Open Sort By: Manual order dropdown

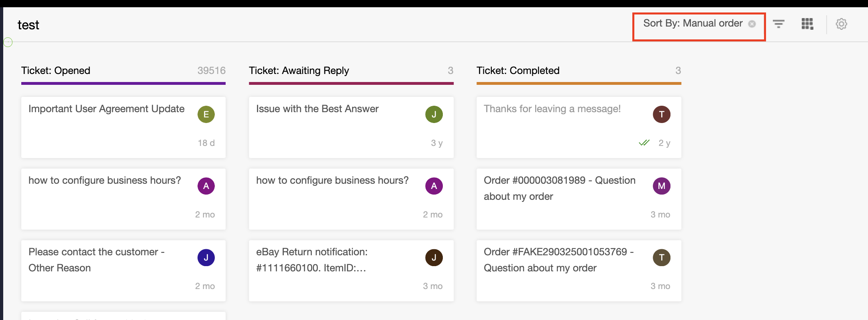[693, 23]
